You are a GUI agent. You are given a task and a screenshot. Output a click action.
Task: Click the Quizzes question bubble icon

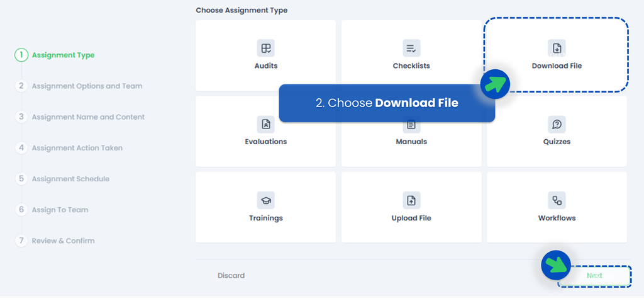(x=557, y=124)
